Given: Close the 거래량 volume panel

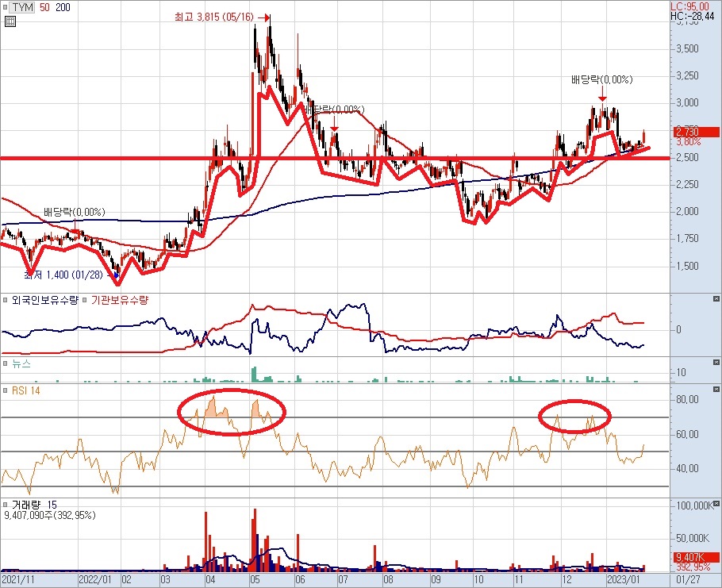Looking at the screenshot, I should point(716,504).
